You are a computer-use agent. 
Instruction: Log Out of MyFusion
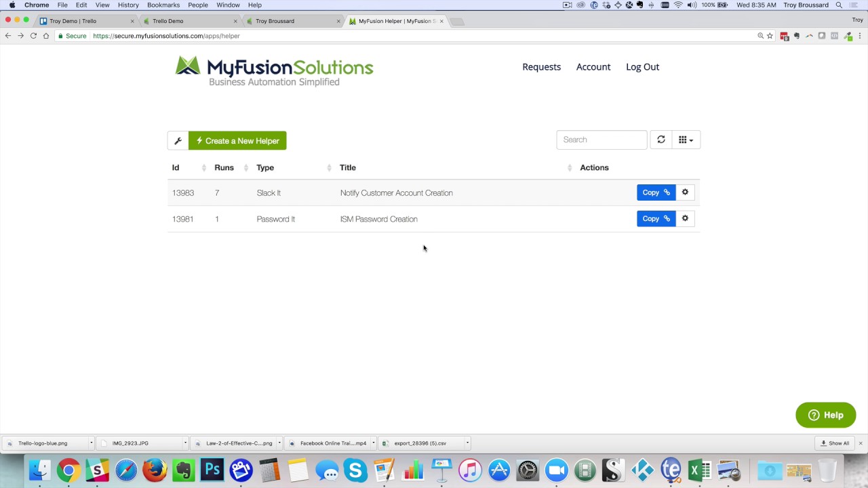(x=642, y=66)
